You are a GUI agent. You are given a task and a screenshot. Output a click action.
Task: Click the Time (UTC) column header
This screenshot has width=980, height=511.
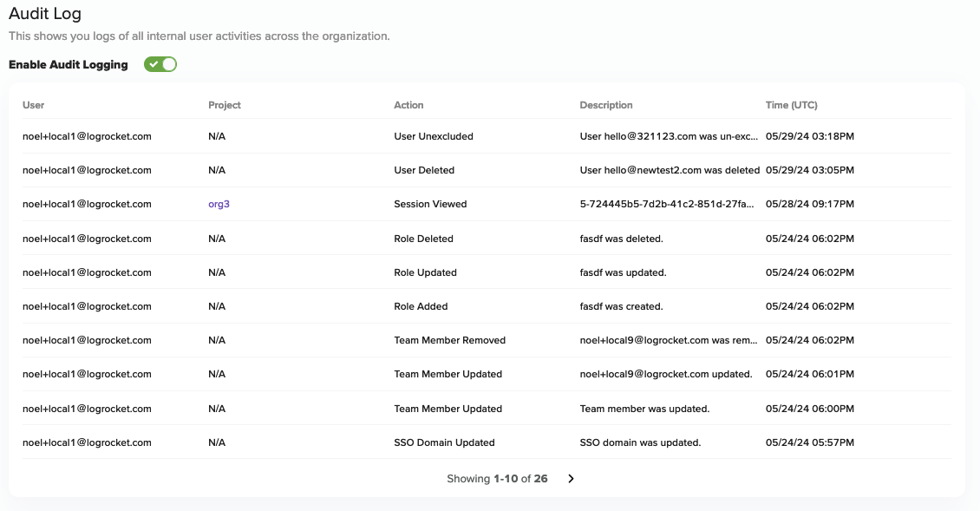(791, 105)
